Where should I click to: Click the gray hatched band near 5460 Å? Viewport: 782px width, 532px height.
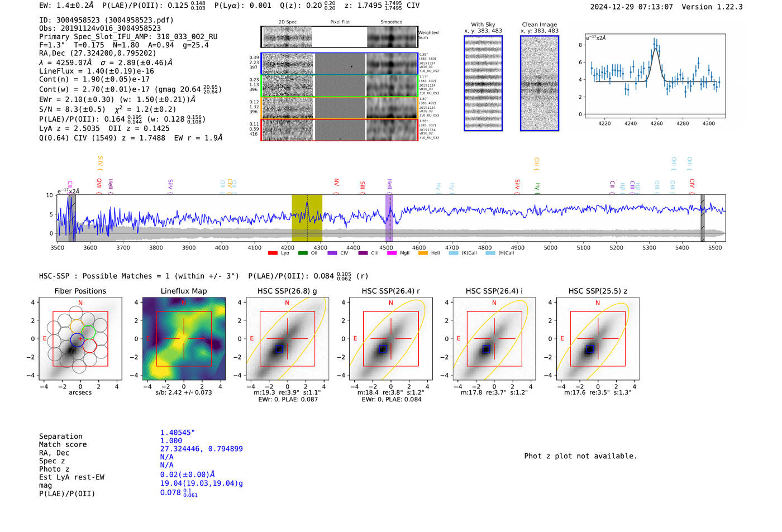pos(703,218)
